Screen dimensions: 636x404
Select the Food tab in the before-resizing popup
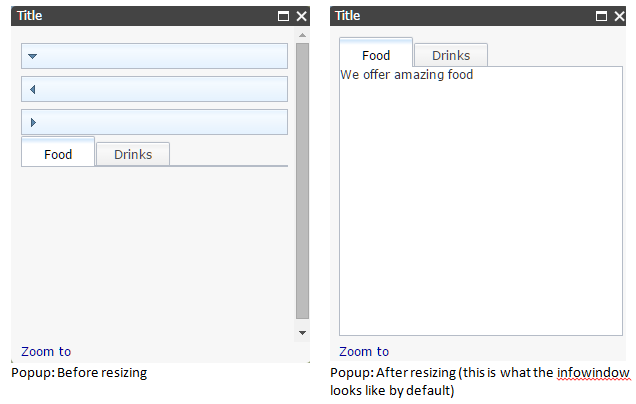tap(58, 154)
